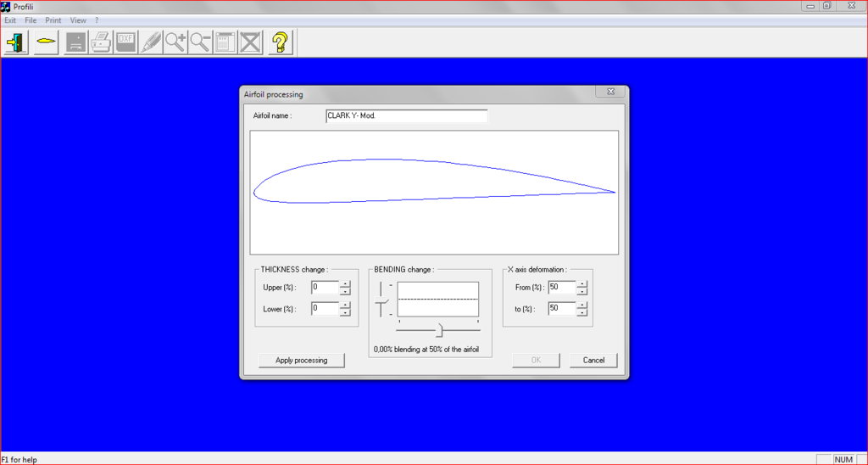Click the pencil edit toolbar icon
Image resolution: width=868 pixels, height=465 pixels.
(x=151, y=42)
